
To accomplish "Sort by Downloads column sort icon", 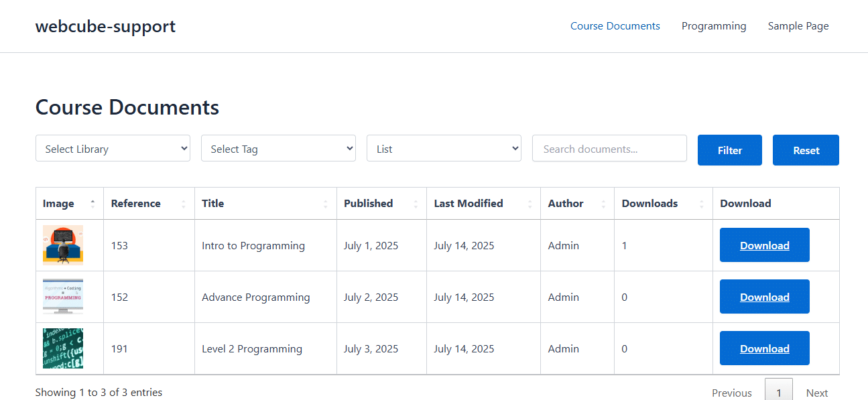I will (x=702, y=204).
